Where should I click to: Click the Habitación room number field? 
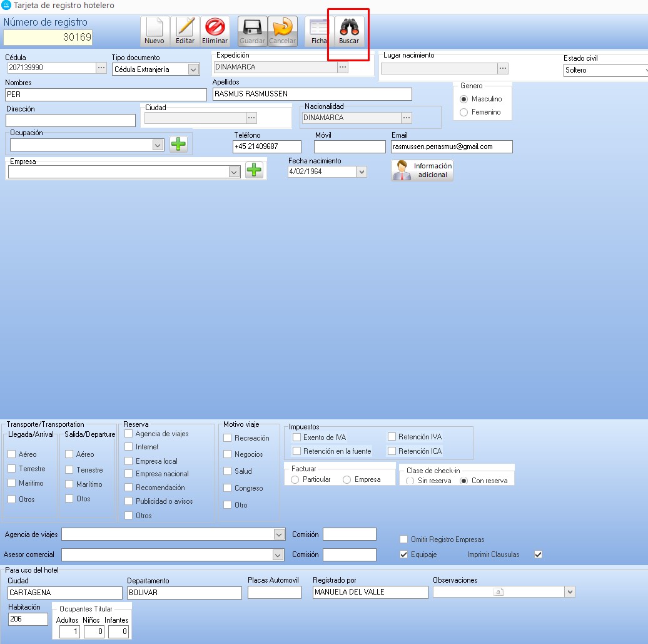click(28, 619)
